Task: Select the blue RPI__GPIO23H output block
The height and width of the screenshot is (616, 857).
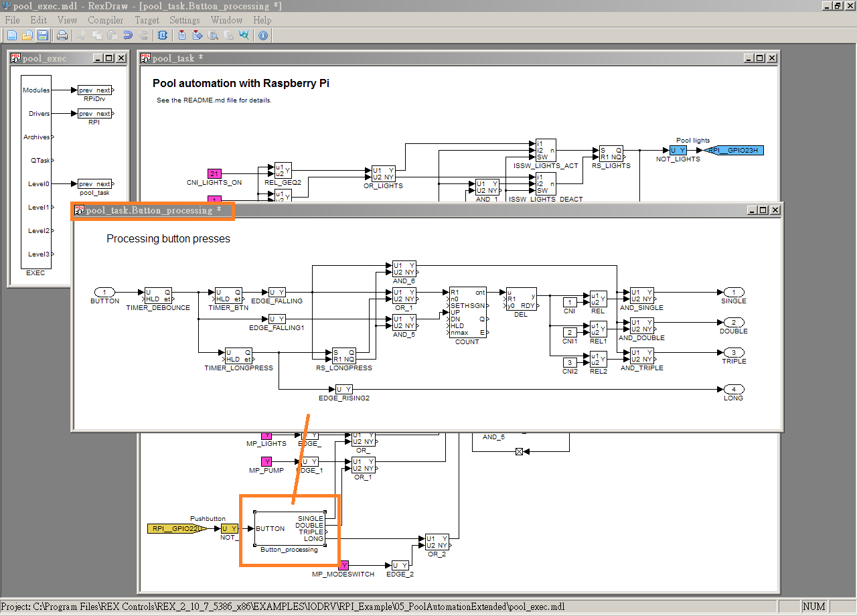Action: pos(736,150)
